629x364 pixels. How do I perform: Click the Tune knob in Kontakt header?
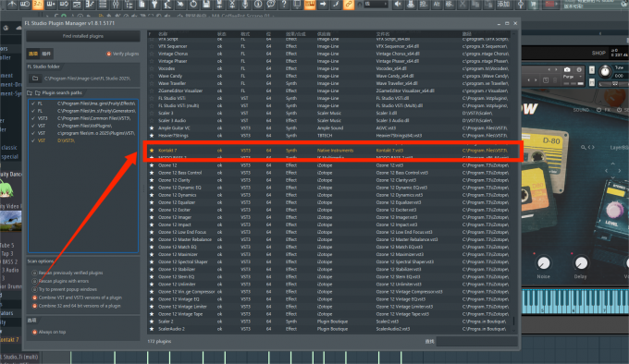(605, 72)
